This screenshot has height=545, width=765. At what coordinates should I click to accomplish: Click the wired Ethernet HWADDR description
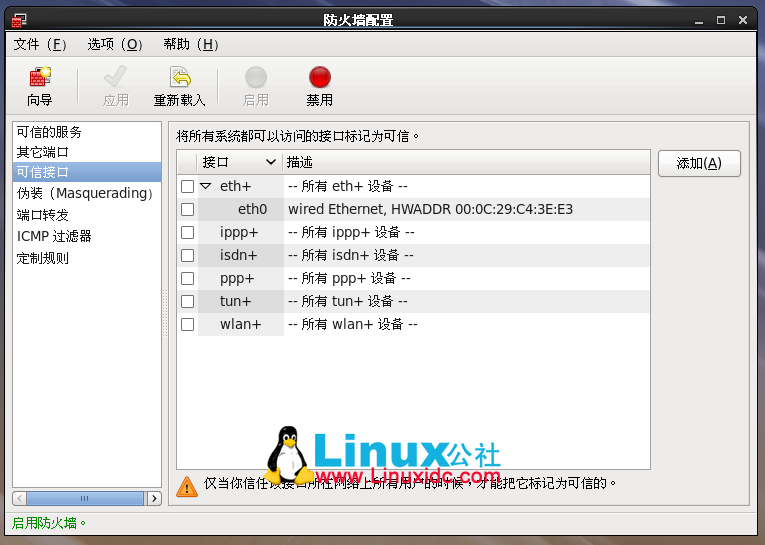430,209
